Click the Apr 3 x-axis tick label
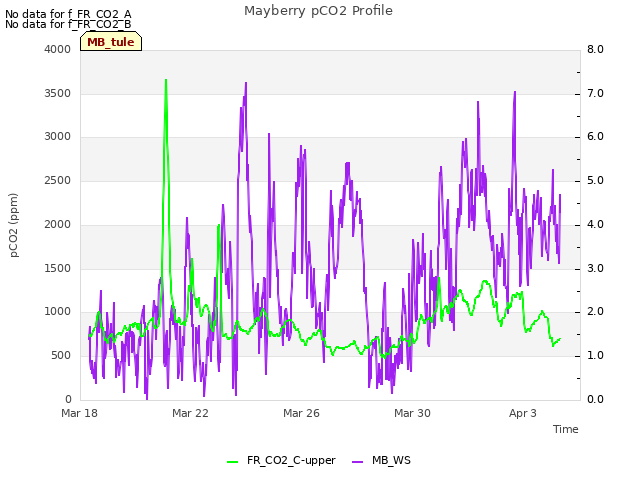The height and width of the screenshot is (480, 640). coord(523,413)
